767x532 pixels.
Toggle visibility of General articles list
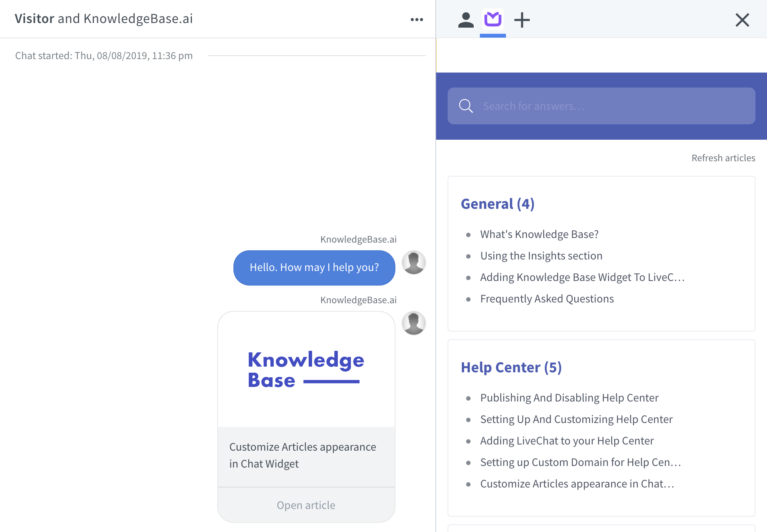click(x=498, y=203)
